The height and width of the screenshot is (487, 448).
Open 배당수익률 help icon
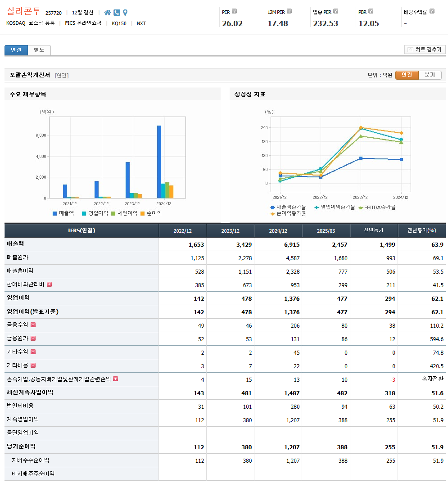(432, 11)
